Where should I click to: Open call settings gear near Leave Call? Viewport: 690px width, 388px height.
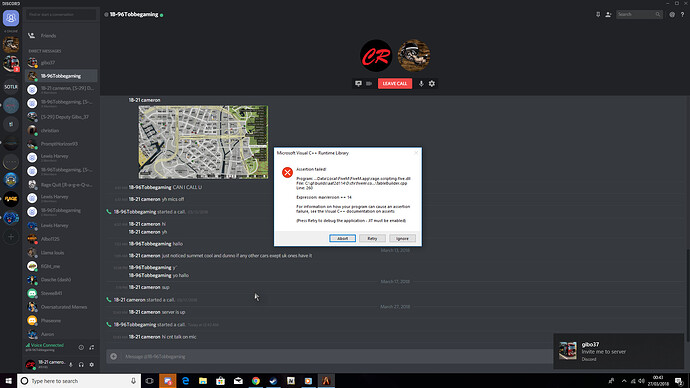pyautogui.click(x=432, y=84)
